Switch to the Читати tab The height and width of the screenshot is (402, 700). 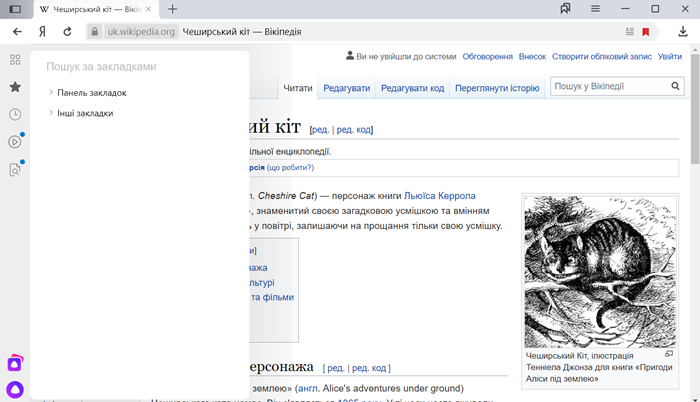pos(298,88)
